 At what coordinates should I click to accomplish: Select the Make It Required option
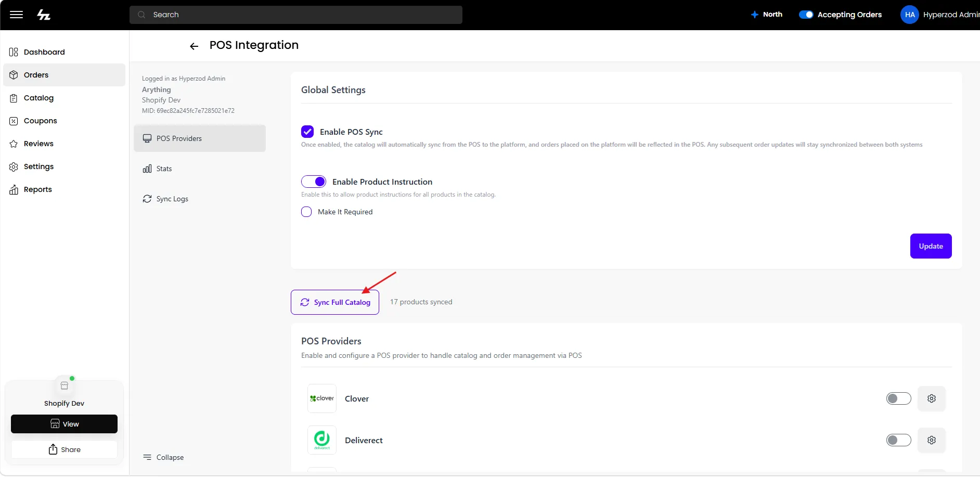point(306,212)
